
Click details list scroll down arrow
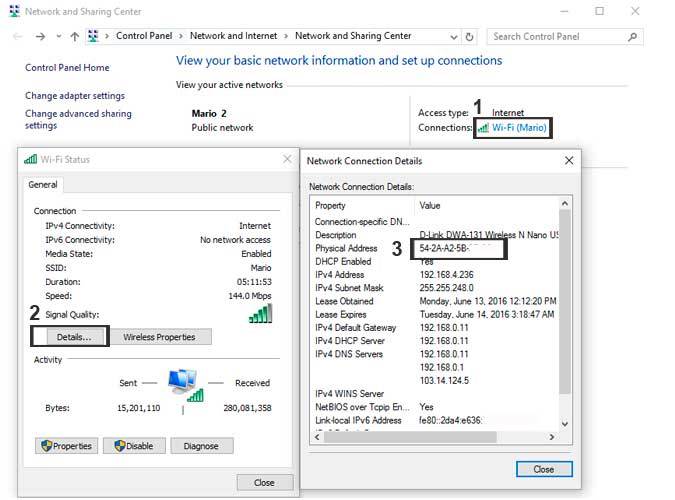565,424
